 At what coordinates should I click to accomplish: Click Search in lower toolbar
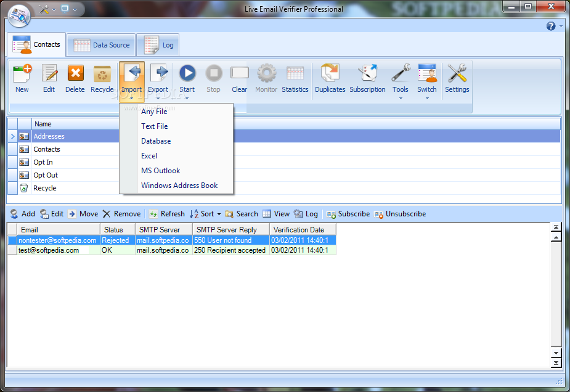(x=242, y=214)
